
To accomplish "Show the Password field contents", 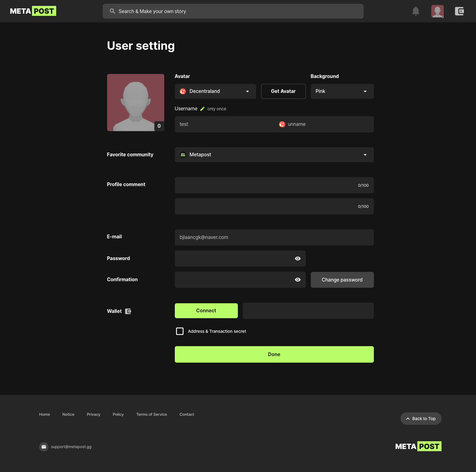I will [297, 259].
